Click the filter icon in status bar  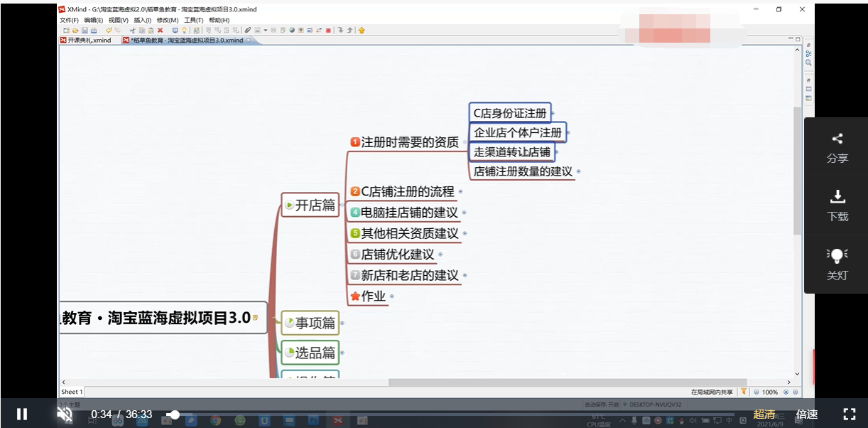coord(744,392)
